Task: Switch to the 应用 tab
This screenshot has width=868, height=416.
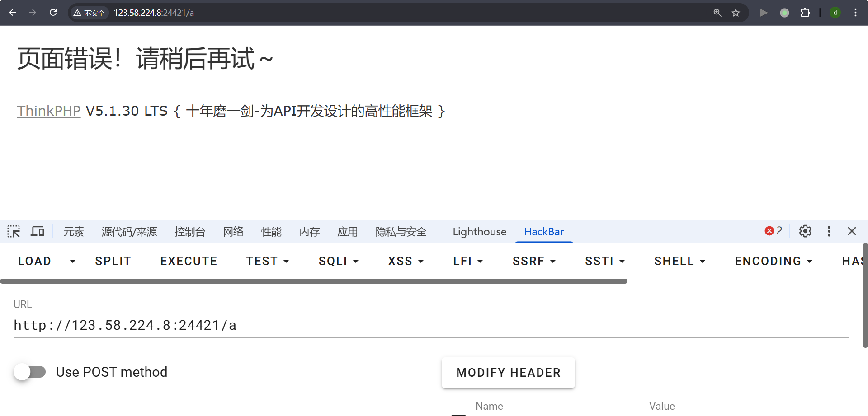Action: pos(348,232)
